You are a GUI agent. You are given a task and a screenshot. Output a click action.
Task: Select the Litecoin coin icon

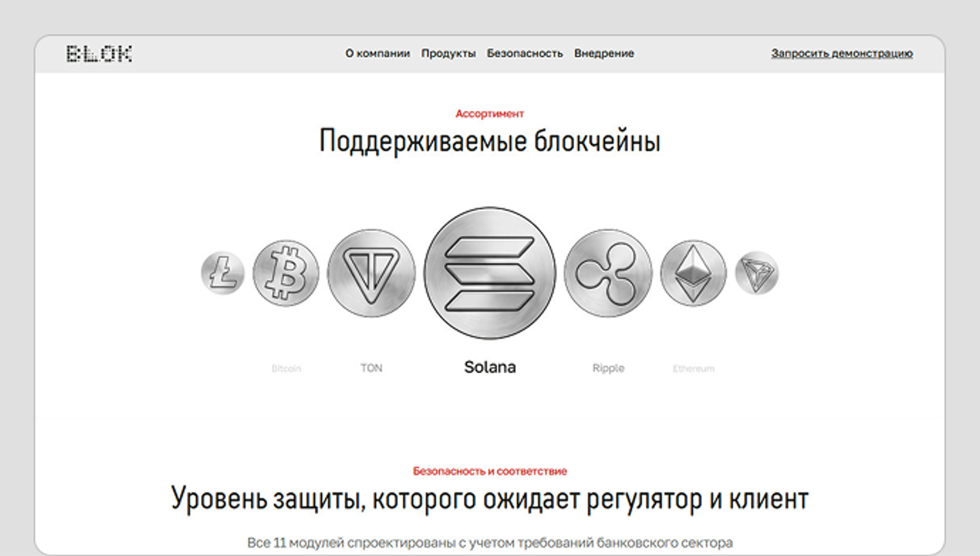point(222,273)
